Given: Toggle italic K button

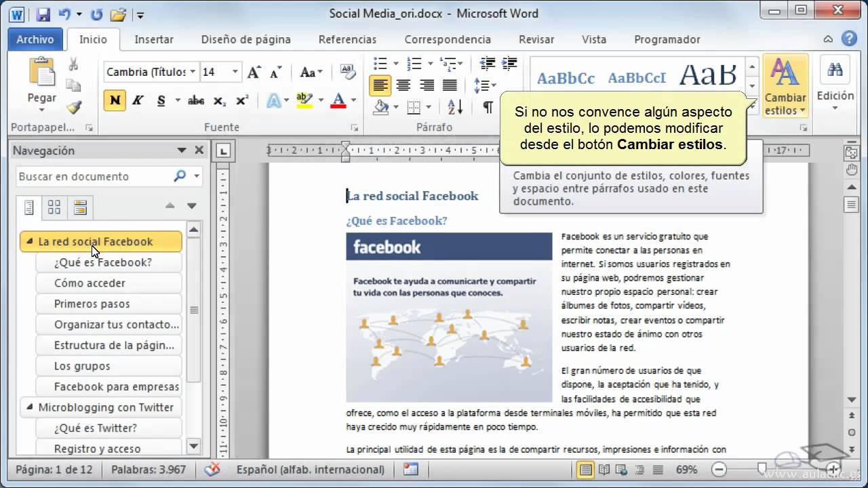Looking at the screenshot, I should pos(138,101).
